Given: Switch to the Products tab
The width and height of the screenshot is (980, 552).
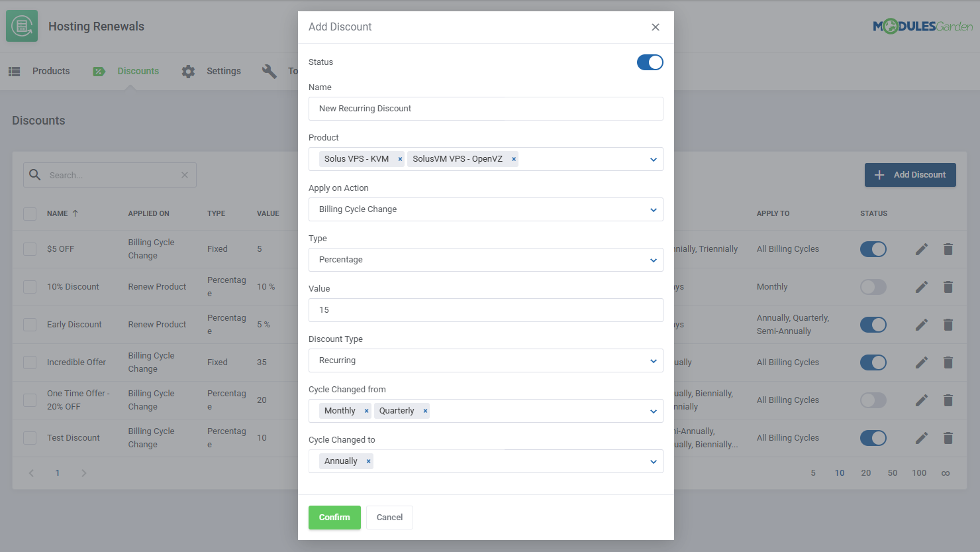Looking at the screenshot, I should (x=51, y=70).
